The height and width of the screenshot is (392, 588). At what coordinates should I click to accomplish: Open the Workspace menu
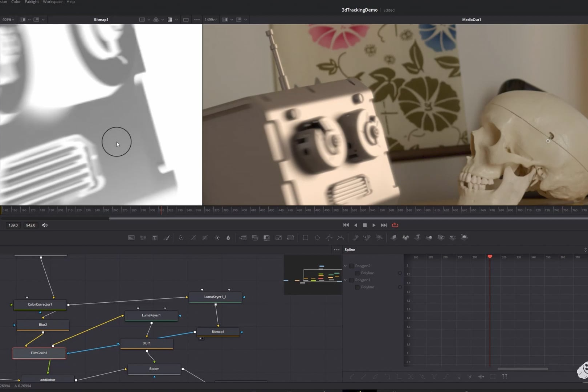pos(53,2)
